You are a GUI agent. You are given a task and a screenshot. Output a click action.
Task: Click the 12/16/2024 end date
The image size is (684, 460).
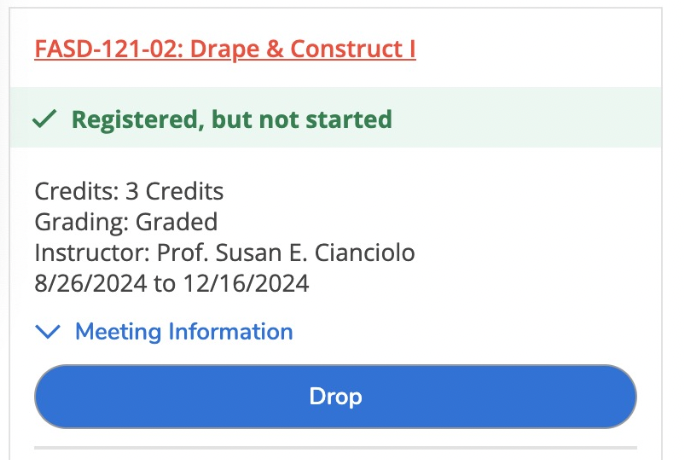(x=246, y=283)
